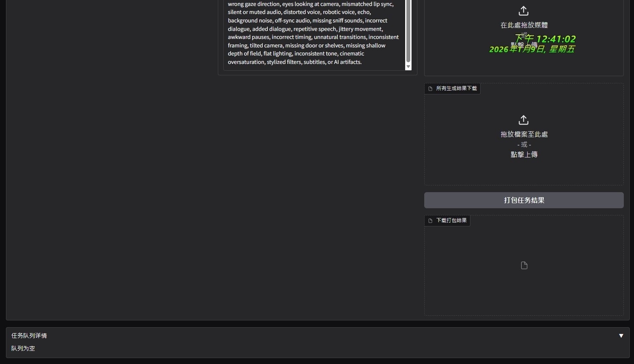Screen dimensions: 634x364
Task: Click the "任务队列详情" heading
Action: pyautogui.click(x=29, y=336)
